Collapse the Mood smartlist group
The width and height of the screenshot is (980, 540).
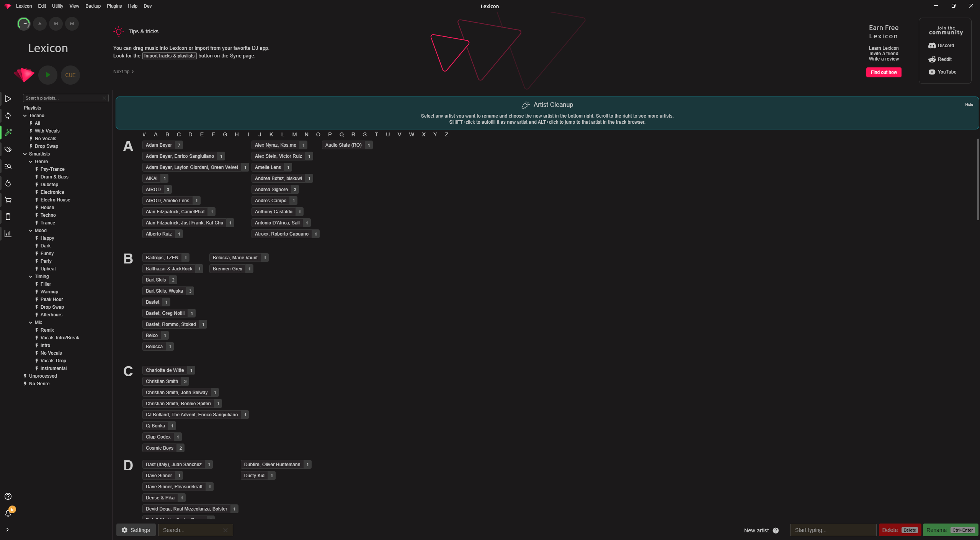(x=30, y=230)
